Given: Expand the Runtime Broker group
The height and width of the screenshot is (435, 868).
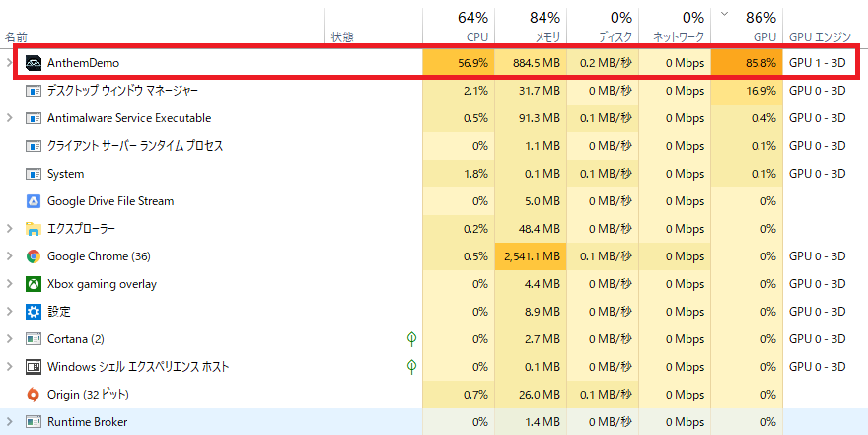Looking at the screenshot, I should 9,422.
